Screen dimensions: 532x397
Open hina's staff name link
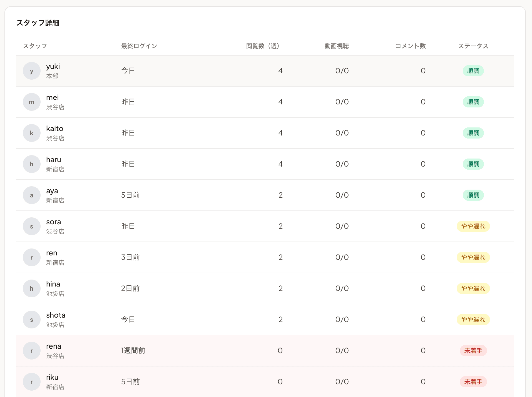coord(53,284)
